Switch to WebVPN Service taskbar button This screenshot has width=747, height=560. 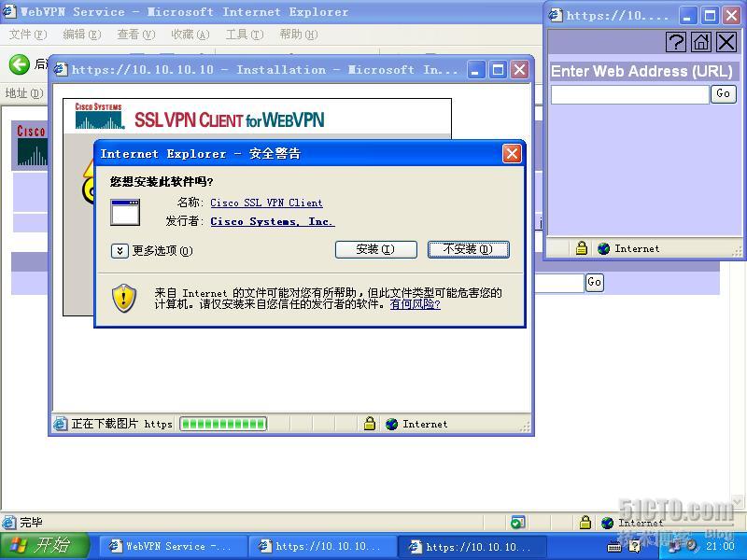click(x=174, y=546)
